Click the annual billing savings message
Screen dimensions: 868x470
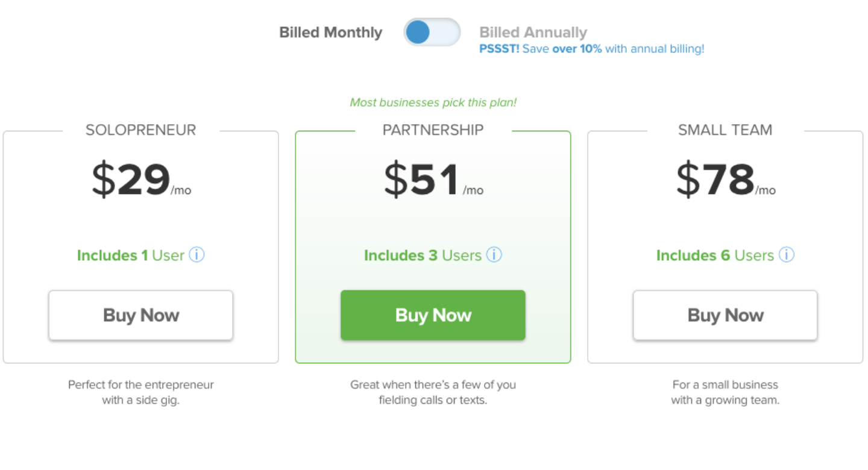pos(591,49)
